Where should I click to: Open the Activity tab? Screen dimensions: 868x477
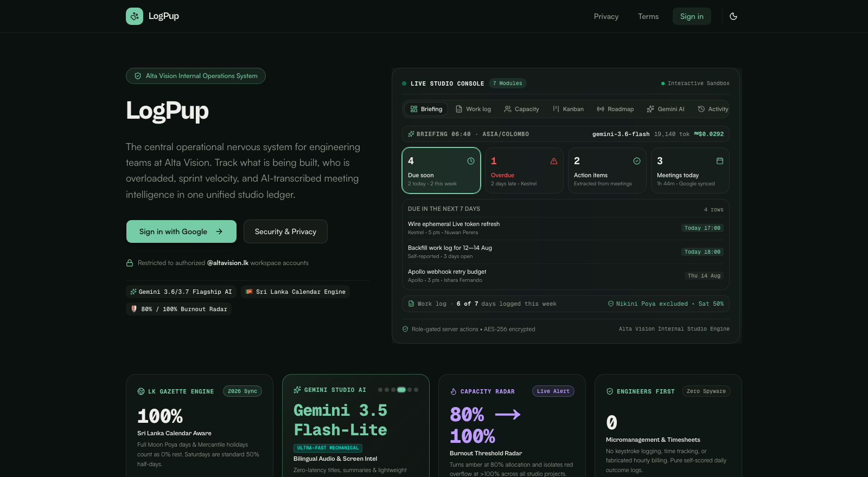[x=713, y=109]
